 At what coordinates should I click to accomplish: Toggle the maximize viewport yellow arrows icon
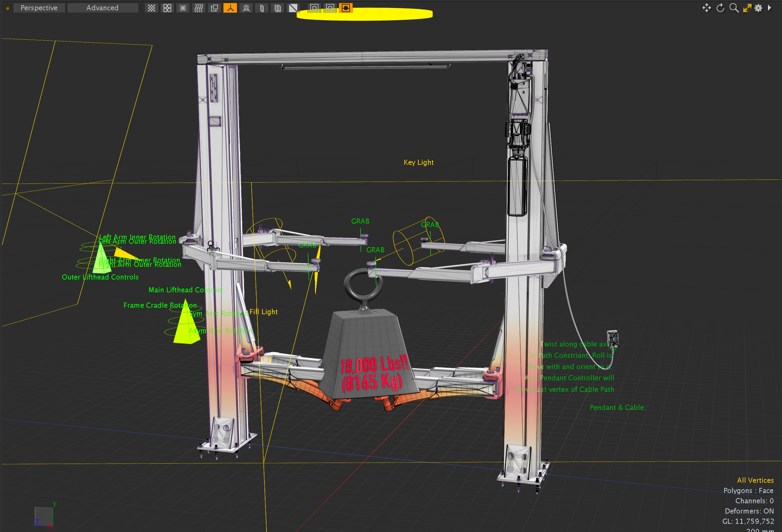click(747, 8)
